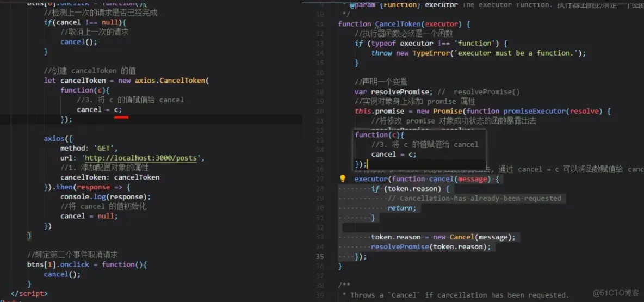This screenshot has width=644, height=302.
Task: Click the comment '//检测上一次的请求是否已经完成'
Action: (101, 13)
